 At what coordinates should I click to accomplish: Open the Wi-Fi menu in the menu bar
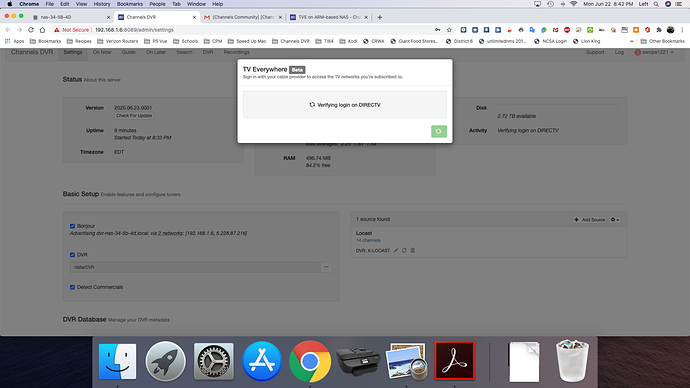tap(574, 4)
